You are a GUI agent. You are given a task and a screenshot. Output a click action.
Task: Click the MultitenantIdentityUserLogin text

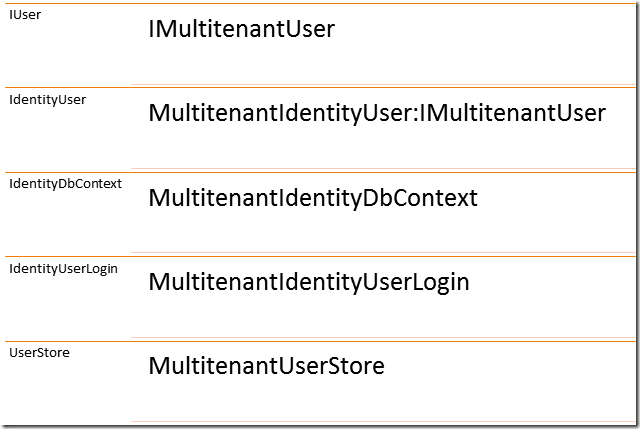(x=309, y=282)
